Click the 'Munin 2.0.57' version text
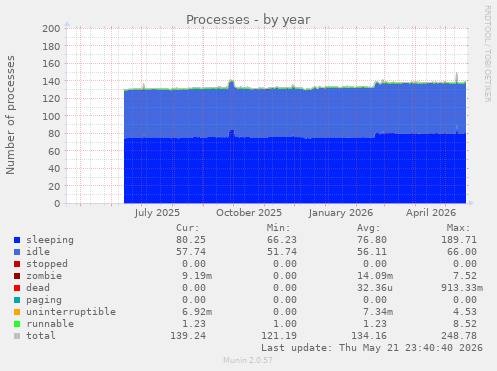Screen dimensions: 497x371 [x=248, y=360]
